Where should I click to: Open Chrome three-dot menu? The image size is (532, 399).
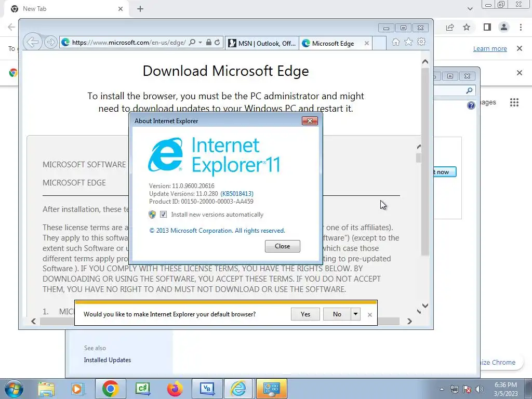[521, 27]
